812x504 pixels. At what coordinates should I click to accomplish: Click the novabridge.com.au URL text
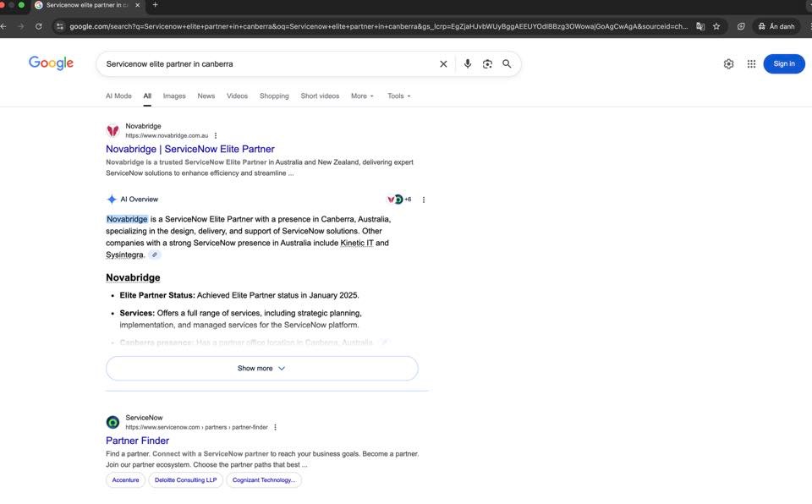click(167, 135)
